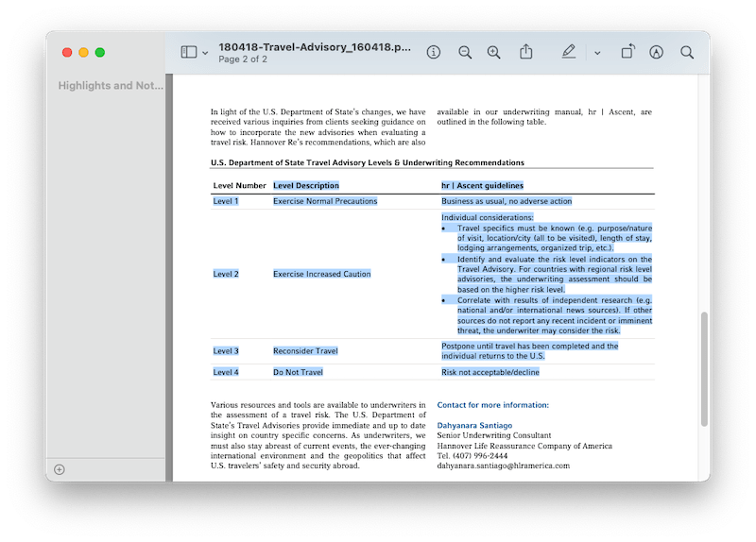This screenshot has width=756, height=542.
Task: Open the document inspector info icon
Action: tap(434, 53)
